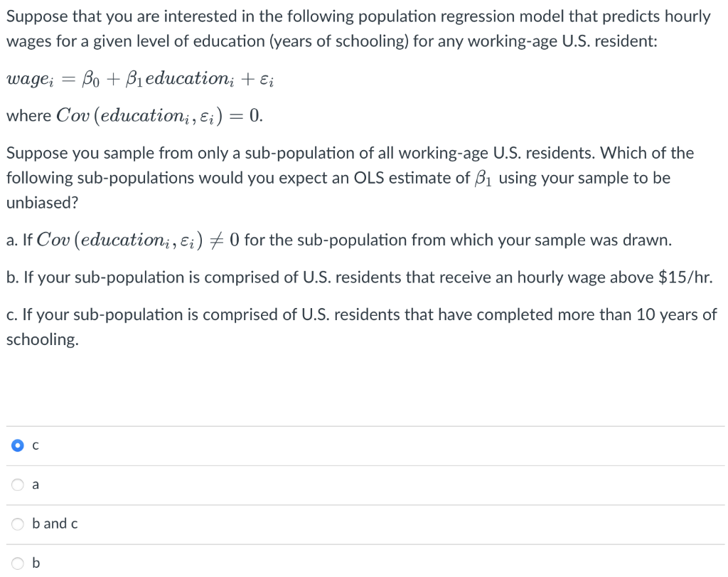
Task: Click the 'c' answer label beside selected radio
Action: pos(36,446)
